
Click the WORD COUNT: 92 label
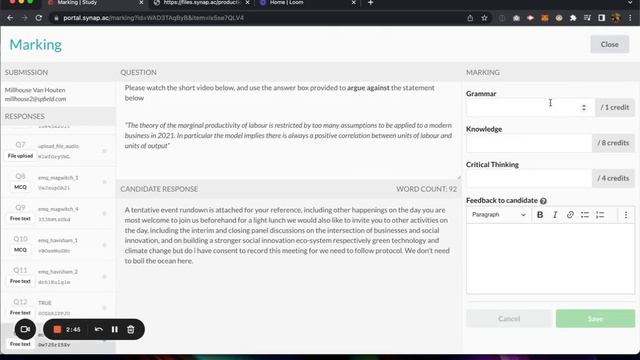click(x=427, y=189)
